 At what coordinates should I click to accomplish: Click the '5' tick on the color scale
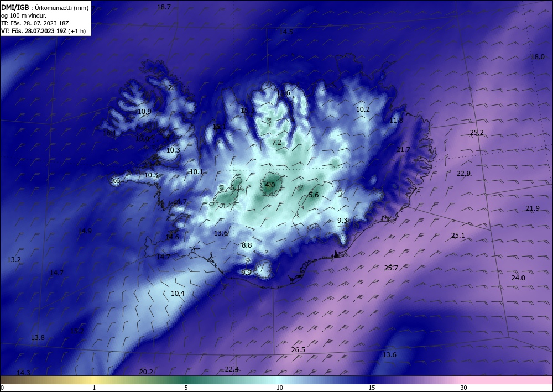(186, 388)
